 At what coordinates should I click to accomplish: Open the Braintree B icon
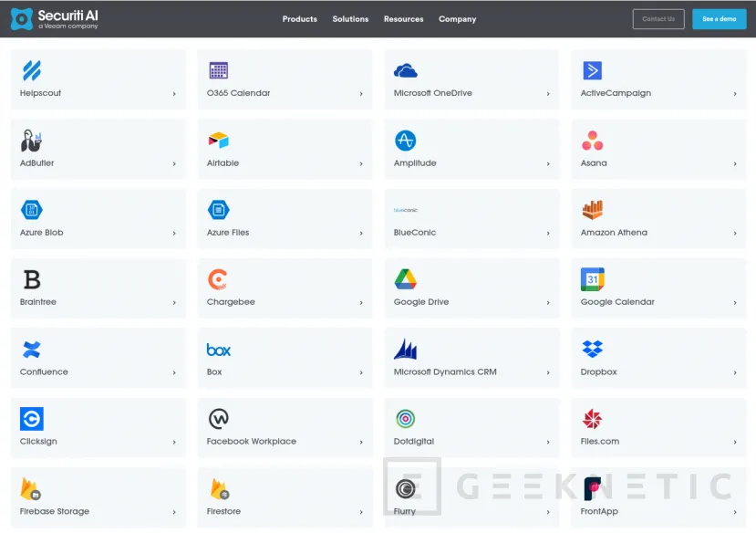pos(32,279)
